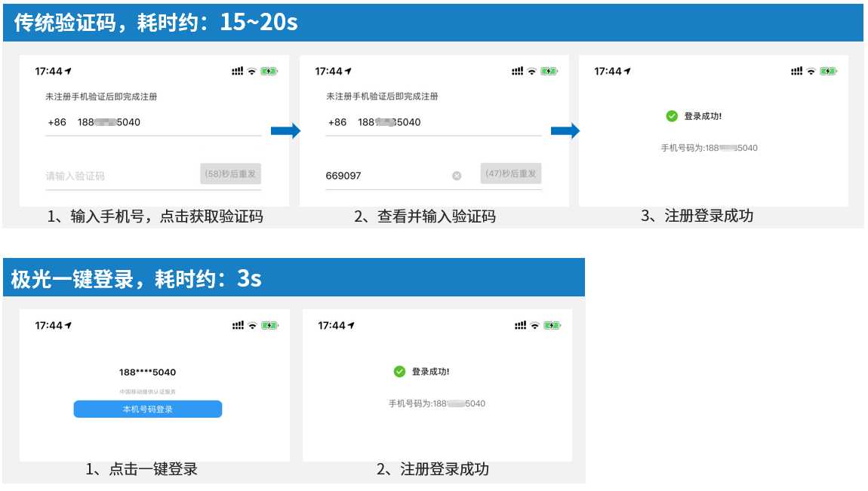
Task: Click the location arrow in one-key login success screen
Action: click(351, 325)
